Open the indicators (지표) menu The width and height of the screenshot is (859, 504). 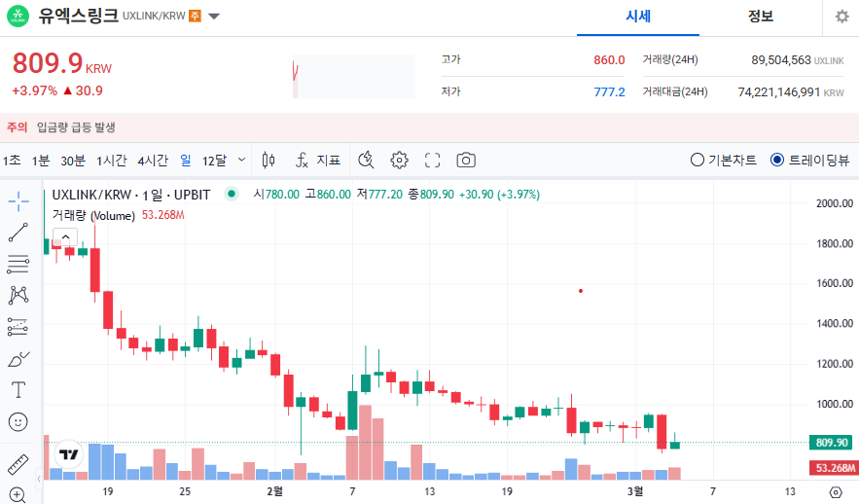[318, 160]
